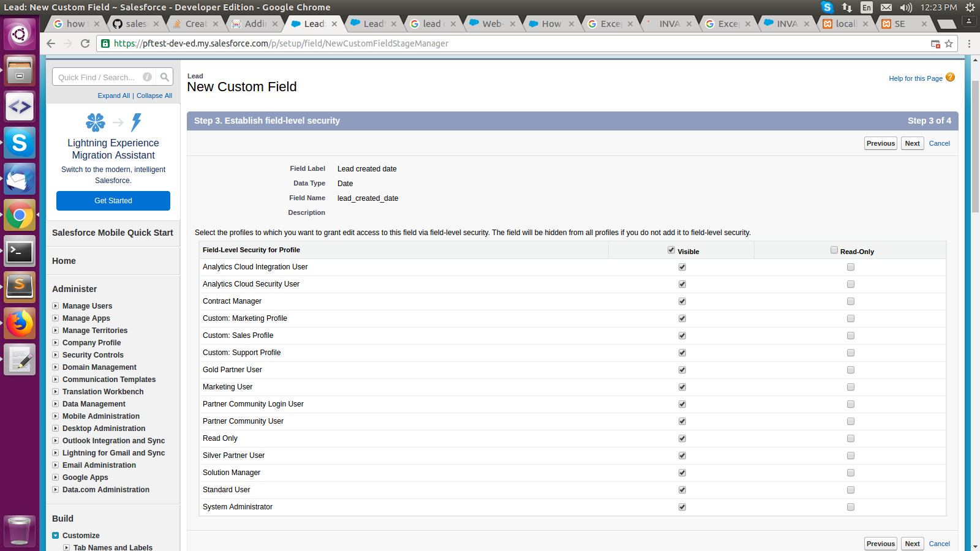
Task: Check the Visible header checkbox for all profiles
Action: (671, 250)
